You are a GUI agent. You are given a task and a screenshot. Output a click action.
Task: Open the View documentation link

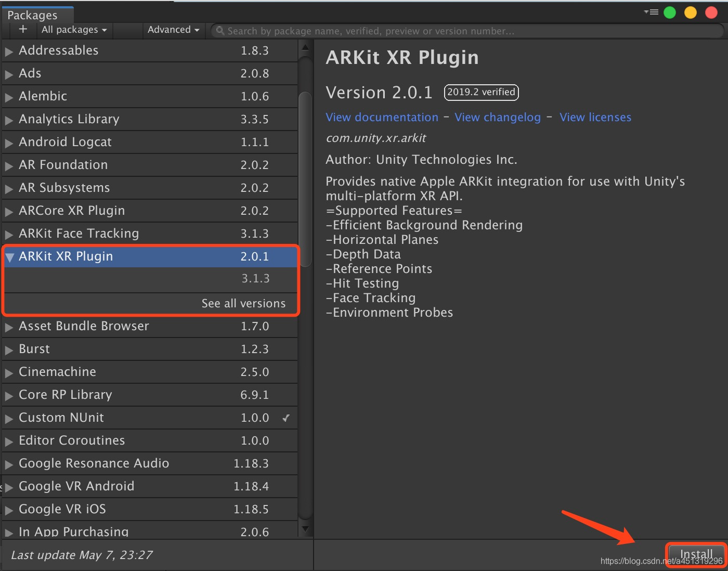382,118
